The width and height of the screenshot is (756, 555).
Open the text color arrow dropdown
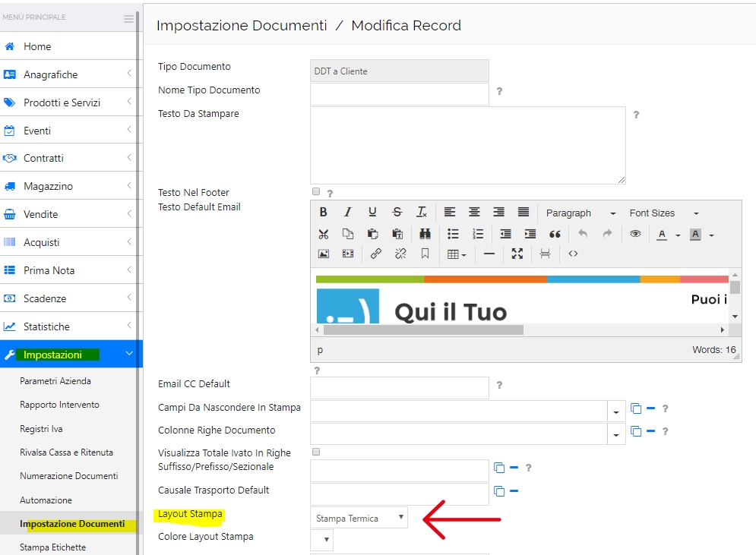[678, 235]
